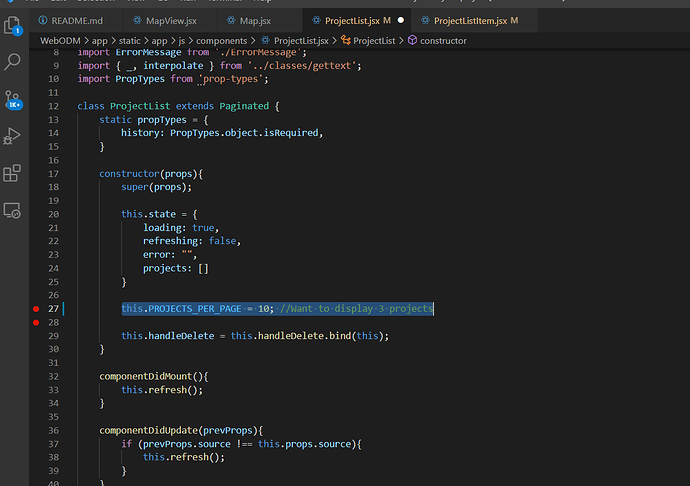Viewport: 690px width, 486px height.
Task: Expand the constructor breadcrumb symbol list
Action: (x=442, y=41)
